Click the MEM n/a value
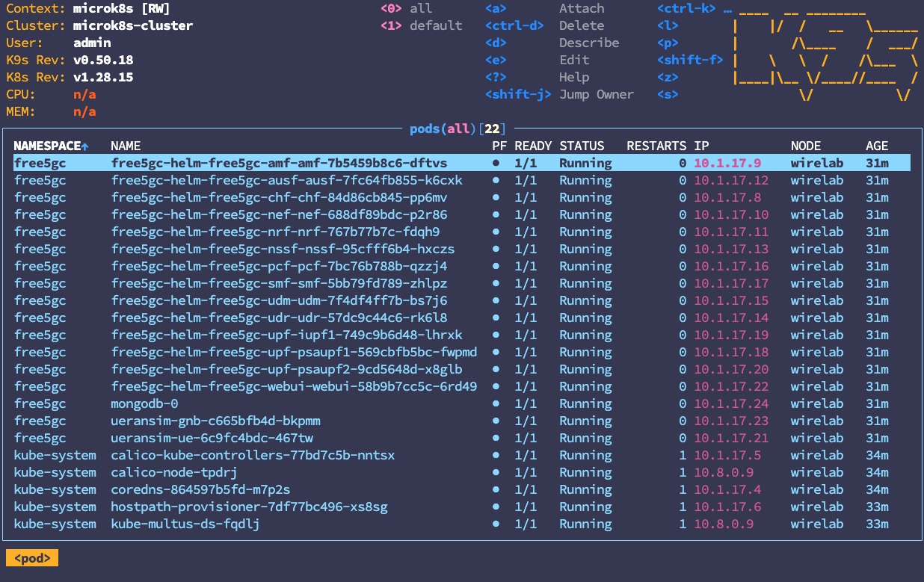Viewport: 924px width, 582px height. tap(84, 111)
